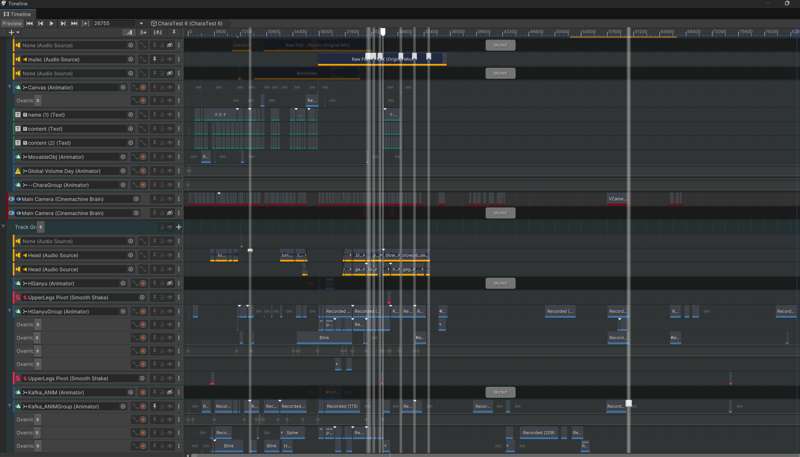Viewport: 800px width, 457px height.
Task: Step to the previous frame
Action: tap(40, 23)
